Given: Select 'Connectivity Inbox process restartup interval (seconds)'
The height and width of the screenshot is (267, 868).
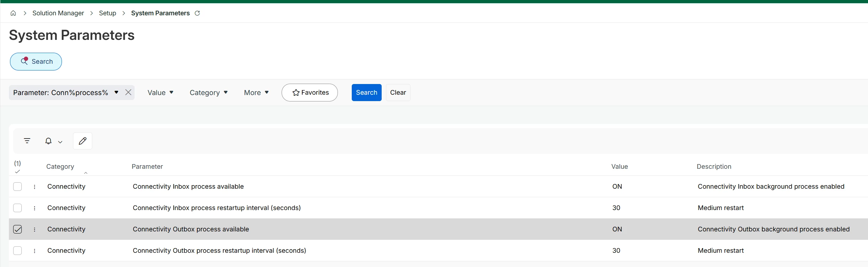Looking at the screenshot, I should click(217, 208).
